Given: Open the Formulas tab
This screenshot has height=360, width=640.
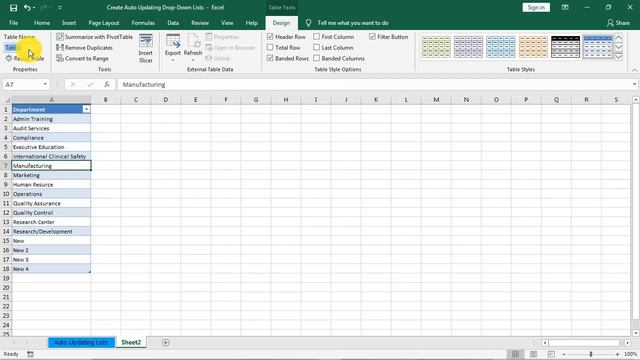Looking at the screenshot, I should [x=143, y=23].
